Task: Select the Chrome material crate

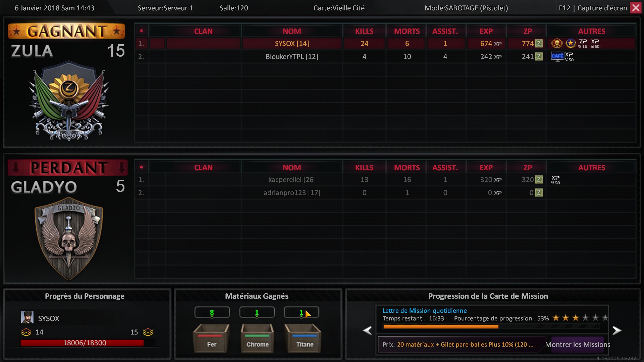Action: 257,338
